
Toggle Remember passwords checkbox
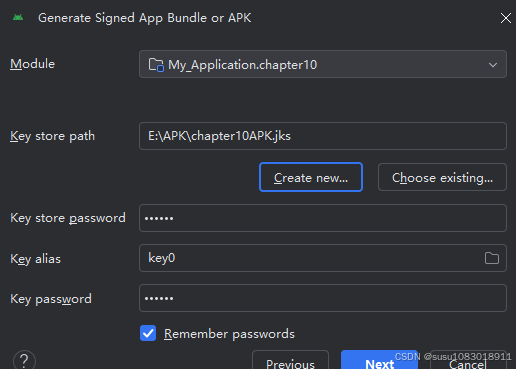click(148, 333)
